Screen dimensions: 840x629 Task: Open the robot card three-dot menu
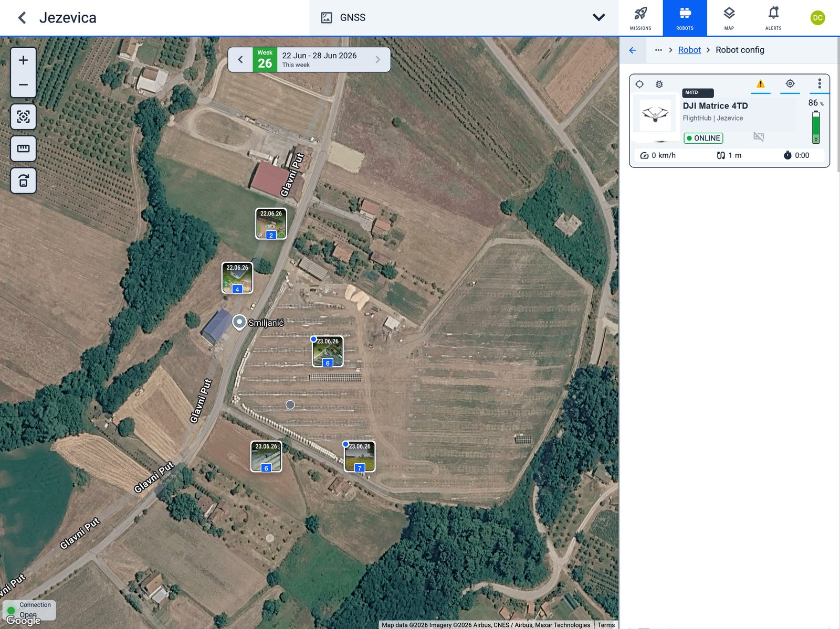pos(820,84)
